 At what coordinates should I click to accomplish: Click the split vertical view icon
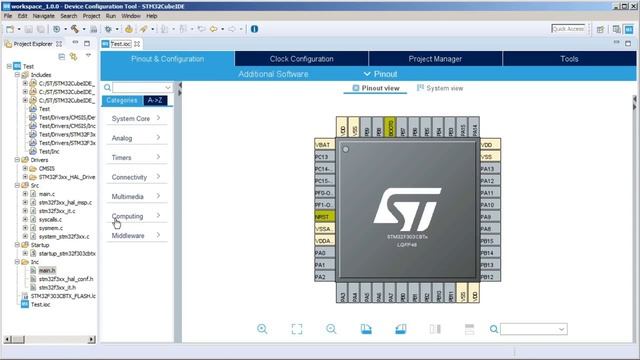tap(435, 329)
